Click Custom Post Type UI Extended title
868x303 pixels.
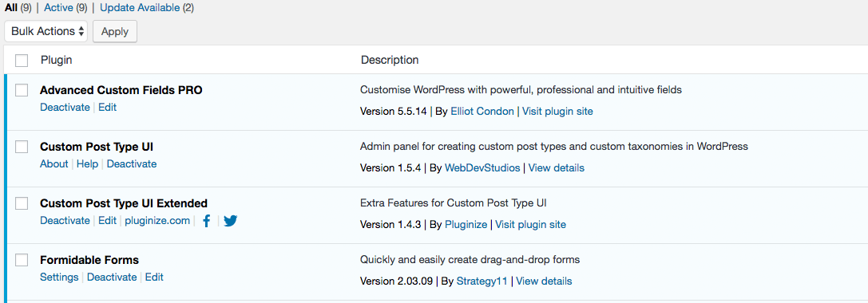[124, 203]
